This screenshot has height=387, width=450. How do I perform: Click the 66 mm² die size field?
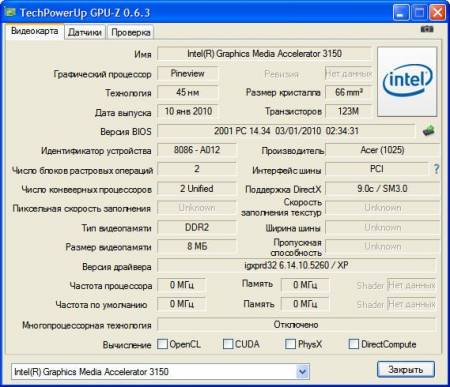coord(348,92)
